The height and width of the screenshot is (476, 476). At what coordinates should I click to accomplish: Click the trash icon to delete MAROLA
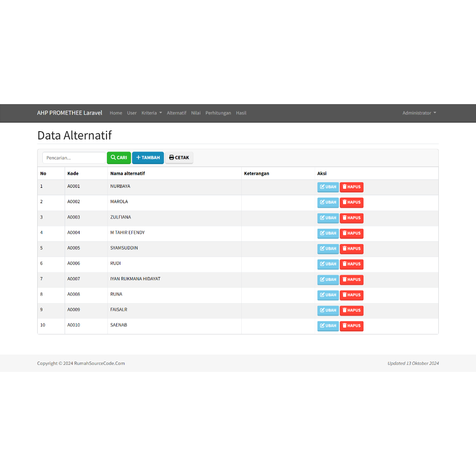pyautogui.click(x=344, y=202)
